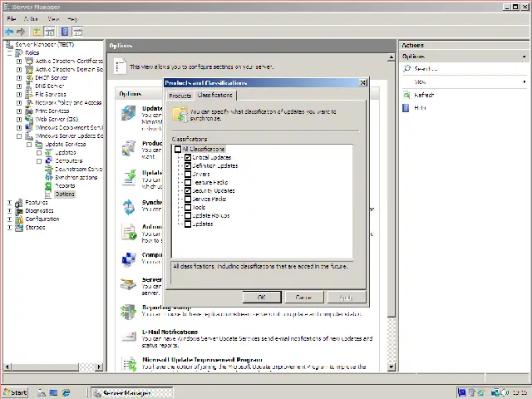Open the View menu in menu bar
Image resolution: width=532 pixels, height=399 pixels.
pos(53,18)
